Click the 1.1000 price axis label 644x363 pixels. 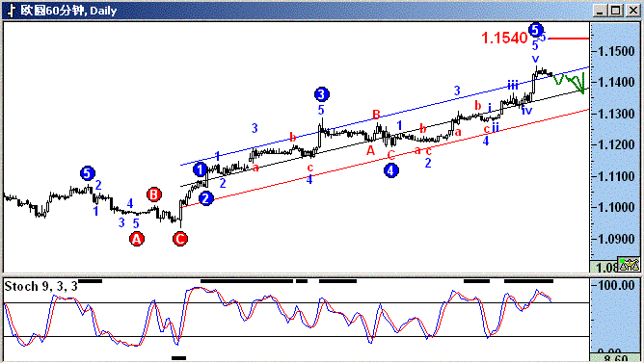(x=616, y=207)
